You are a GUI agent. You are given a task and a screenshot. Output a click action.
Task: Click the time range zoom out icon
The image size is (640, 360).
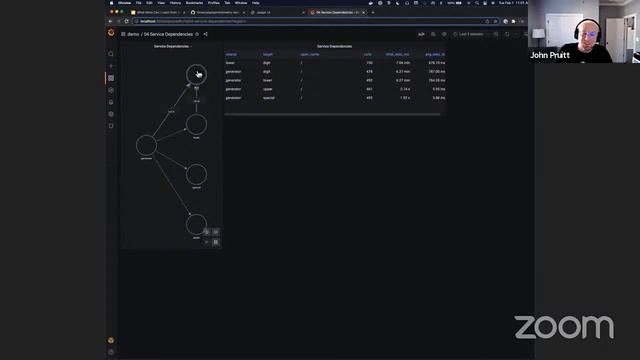click(x=496, y=34)
